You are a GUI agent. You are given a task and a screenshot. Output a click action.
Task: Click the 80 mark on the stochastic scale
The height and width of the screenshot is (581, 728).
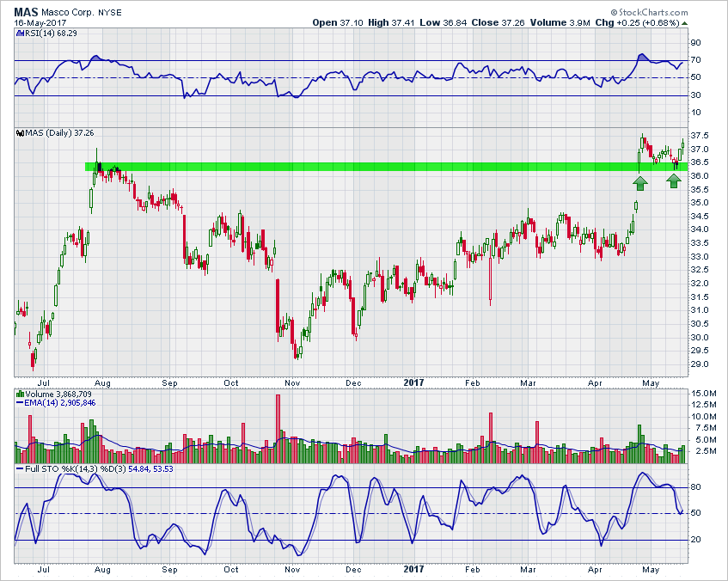point(695,487)
